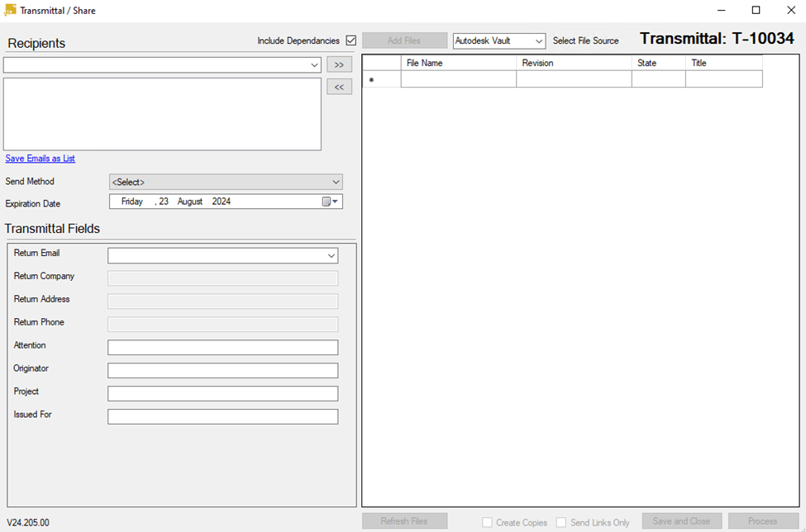The height and width of the screenshot is (532, 806).
Task: Toggle the Include Dependancies checkbox
Action: 351,40
